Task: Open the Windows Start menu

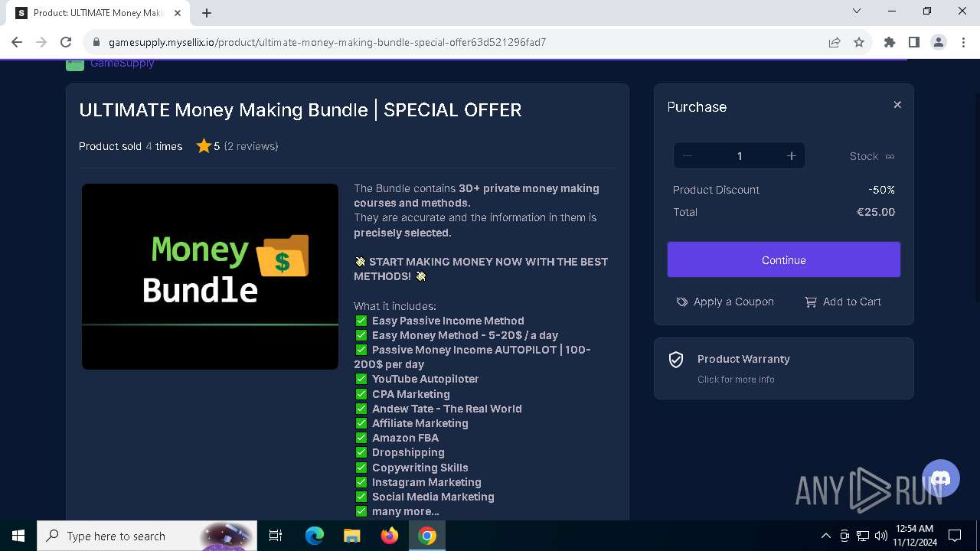Action: tap(18, 536)
